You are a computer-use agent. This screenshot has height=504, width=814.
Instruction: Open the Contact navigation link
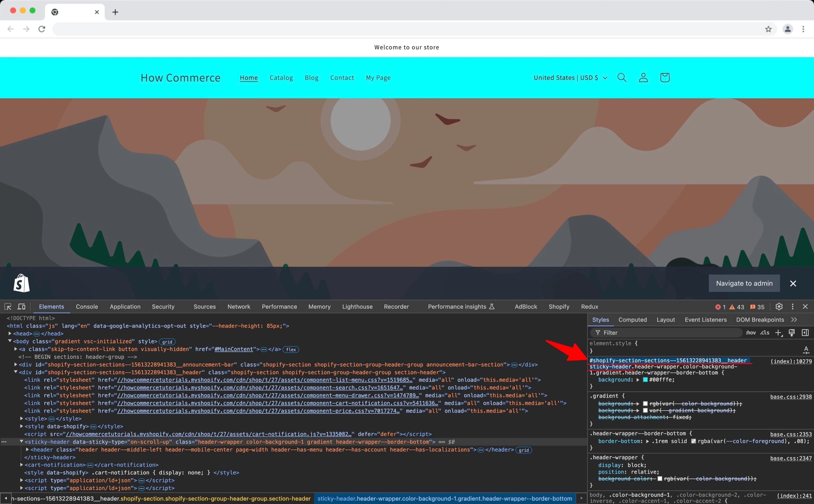point(342,78)
